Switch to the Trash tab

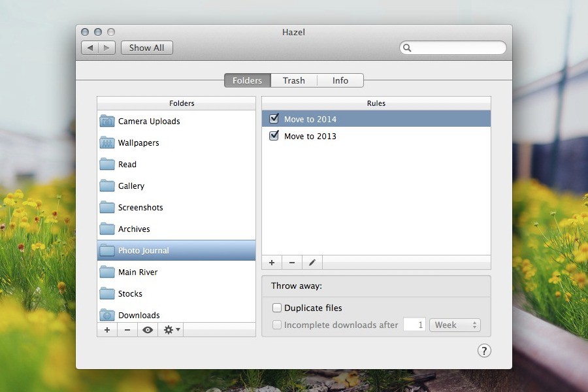click(294, 80)
